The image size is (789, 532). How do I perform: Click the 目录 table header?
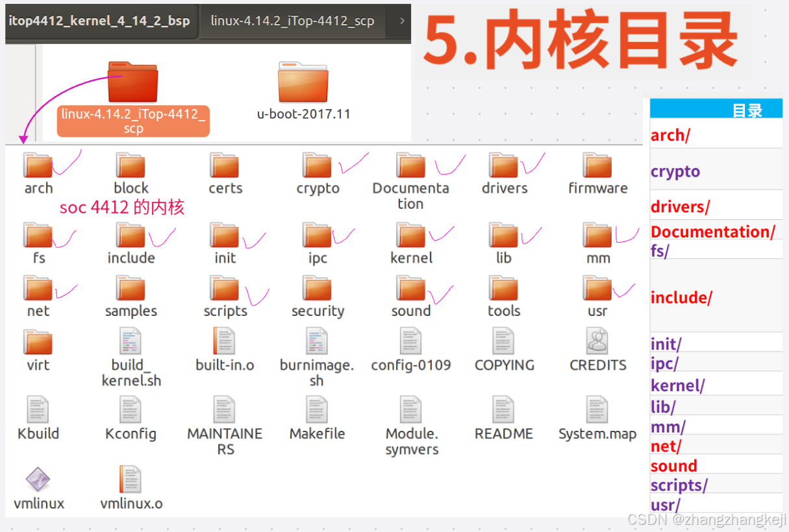pos(716,110)
